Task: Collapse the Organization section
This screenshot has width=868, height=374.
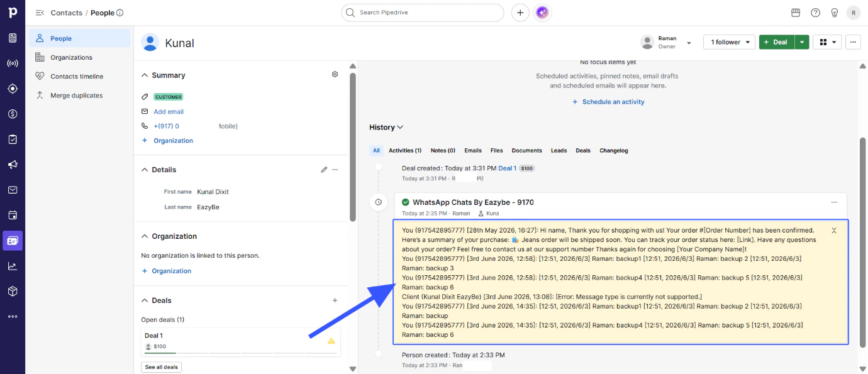Action: click(x=145, y=236)
